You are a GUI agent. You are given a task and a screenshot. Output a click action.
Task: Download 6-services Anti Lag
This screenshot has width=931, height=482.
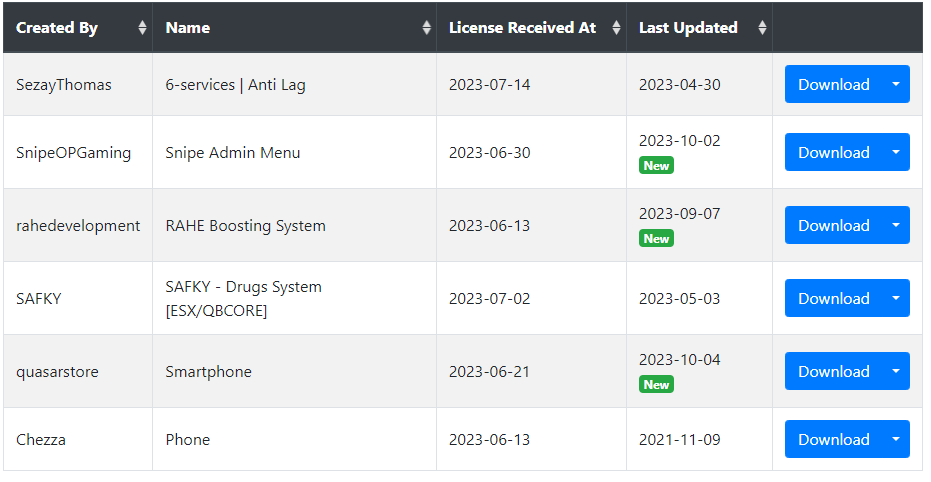pyautogui.click(x=834, y=84)
